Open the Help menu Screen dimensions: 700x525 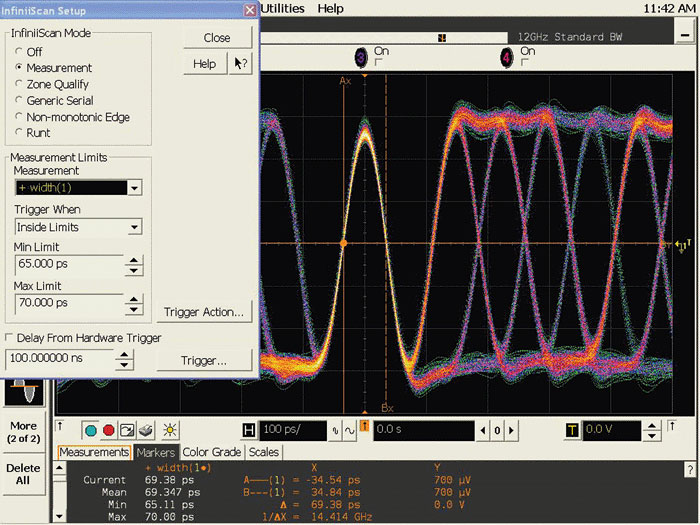[330, 8]
